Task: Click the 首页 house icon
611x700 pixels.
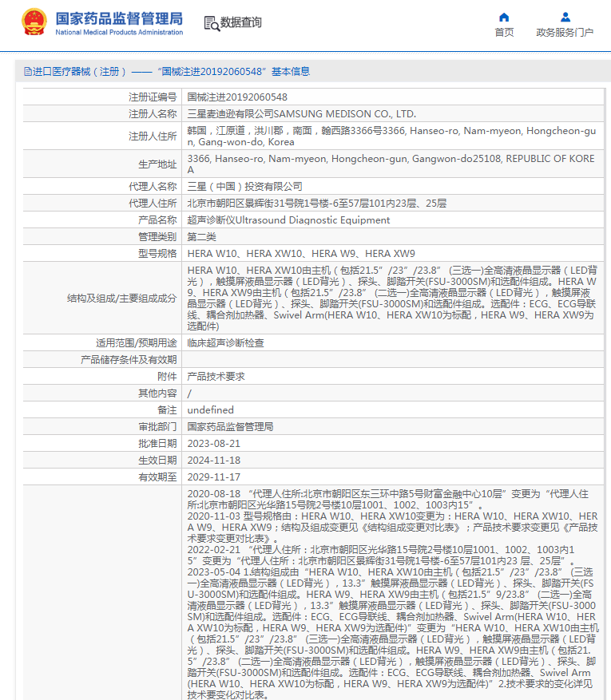Action: click(504, 17)
